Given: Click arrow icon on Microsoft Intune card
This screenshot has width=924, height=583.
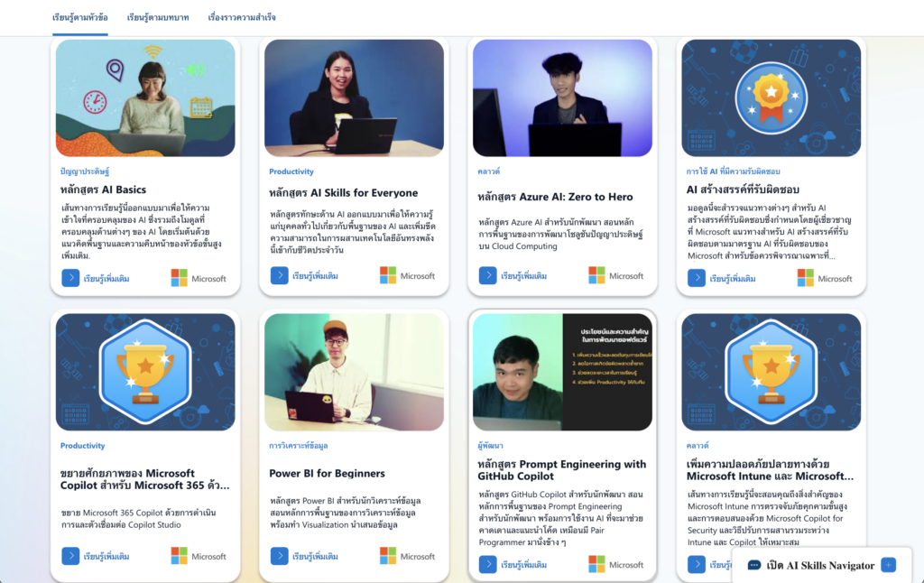Looking at the screenshot, I should point(697,564).
